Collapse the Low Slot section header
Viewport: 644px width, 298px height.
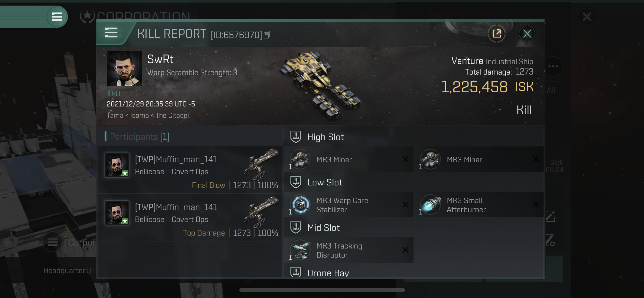point(414,182)
